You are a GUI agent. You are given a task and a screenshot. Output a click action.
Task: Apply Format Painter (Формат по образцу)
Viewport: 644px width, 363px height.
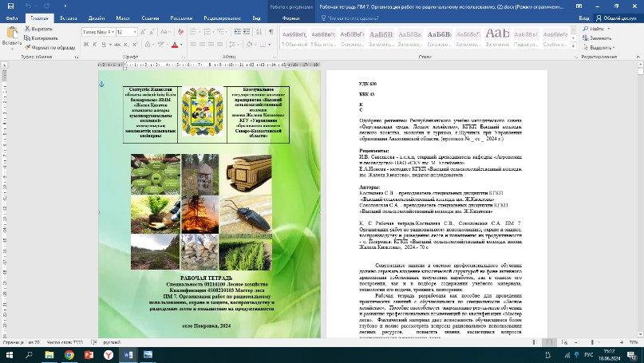[x=48, y=47]
